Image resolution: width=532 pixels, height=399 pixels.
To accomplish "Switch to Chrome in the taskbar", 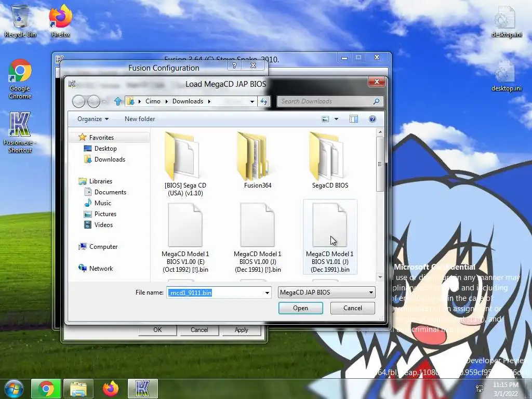I will 46,389.
